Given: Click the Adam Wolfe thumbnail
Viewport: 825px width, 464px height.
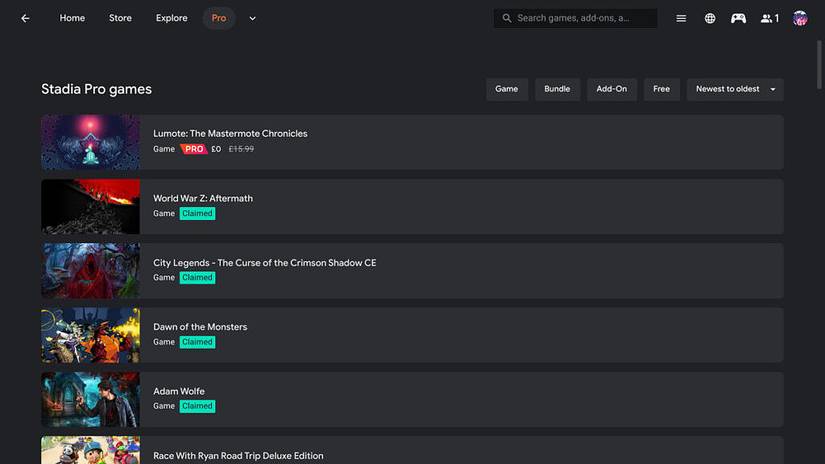Looking at the screenshot, I should pos(90,399).
